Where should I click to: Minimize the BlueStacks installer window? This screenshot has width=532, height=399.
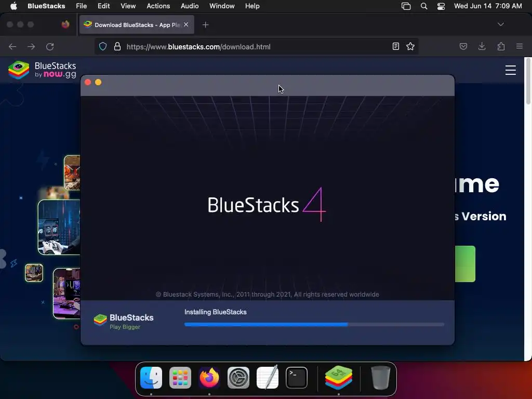98,82
